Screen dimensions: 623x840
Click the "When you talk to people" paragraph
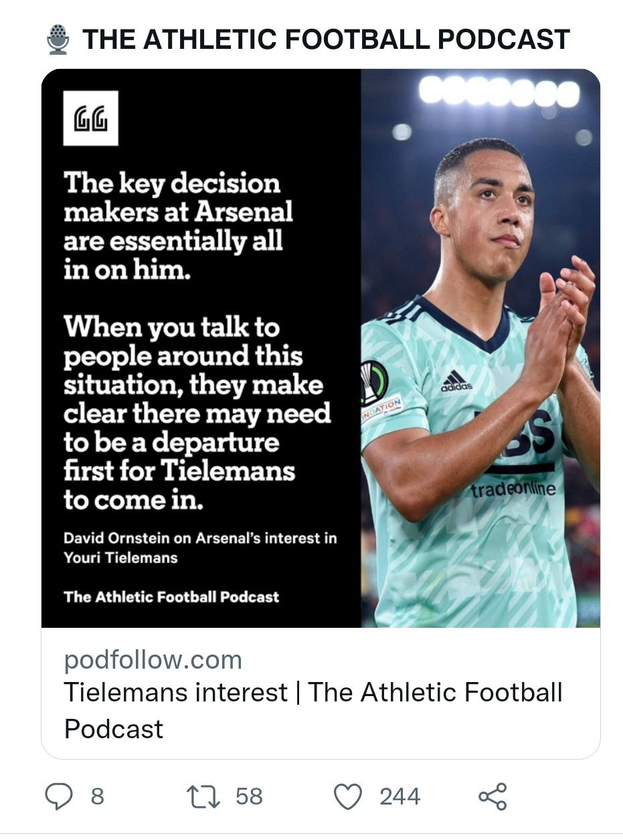tap(197, 414)
